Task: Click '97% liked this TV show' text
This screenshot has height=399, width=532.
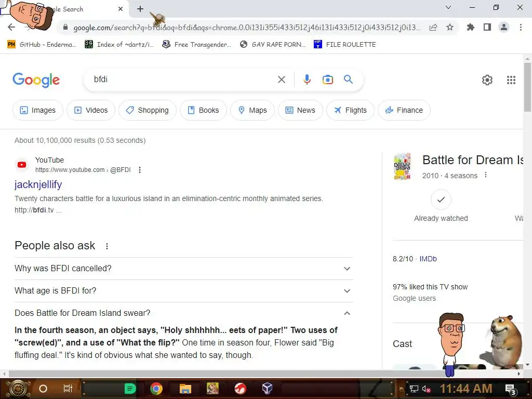Action: pos(430,287)
